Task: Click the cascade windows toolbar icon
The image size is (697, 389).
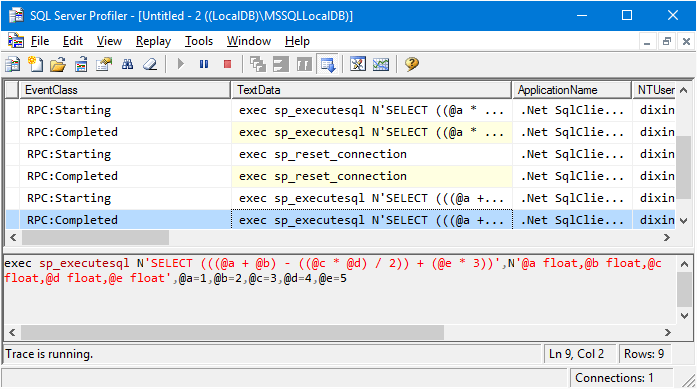Action: [x=258, y=64]
